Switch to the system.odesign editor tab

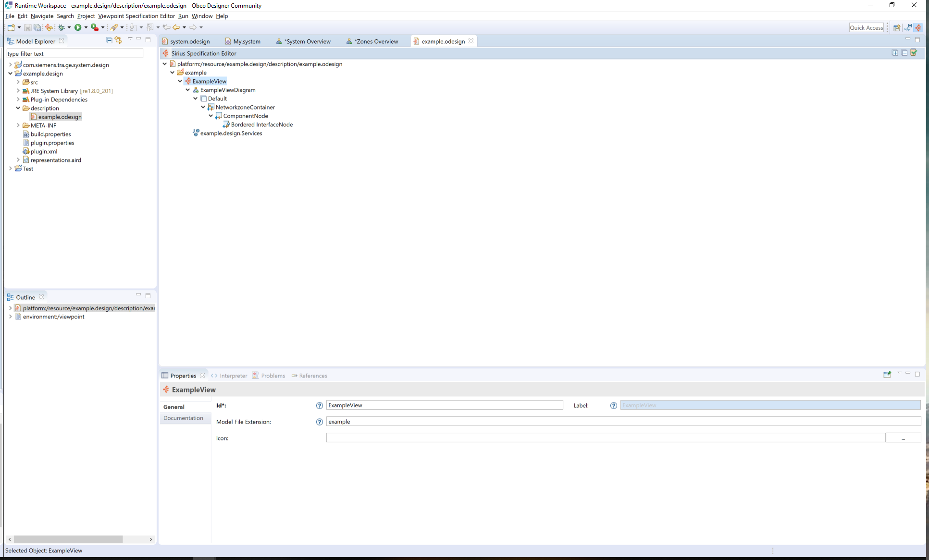point(187,41)
